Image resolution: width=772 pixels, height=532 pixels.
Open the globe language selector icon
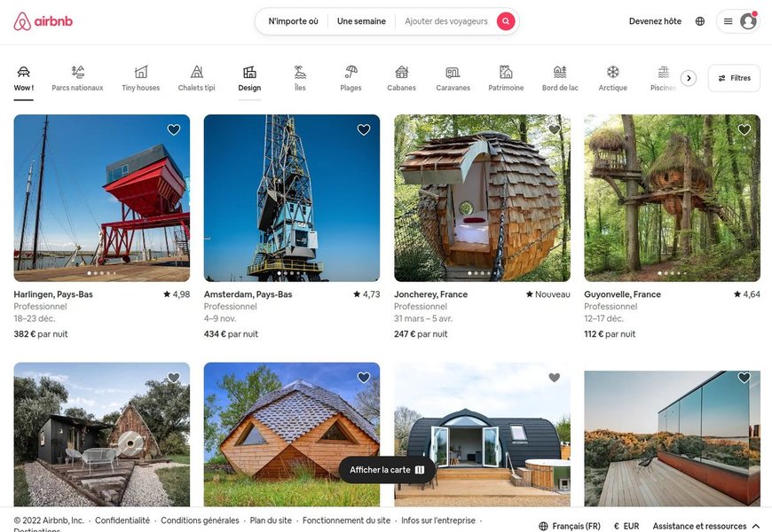coord(699,21)
